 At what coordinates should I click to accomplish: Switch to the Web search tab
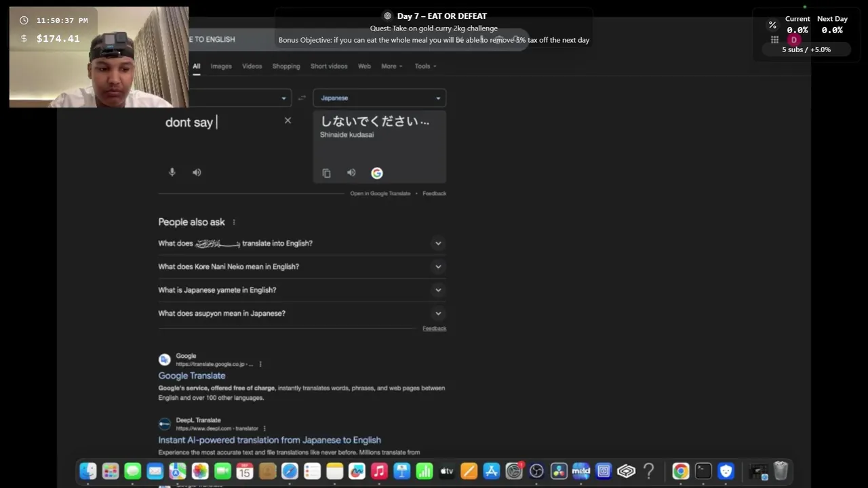(364, 66)
